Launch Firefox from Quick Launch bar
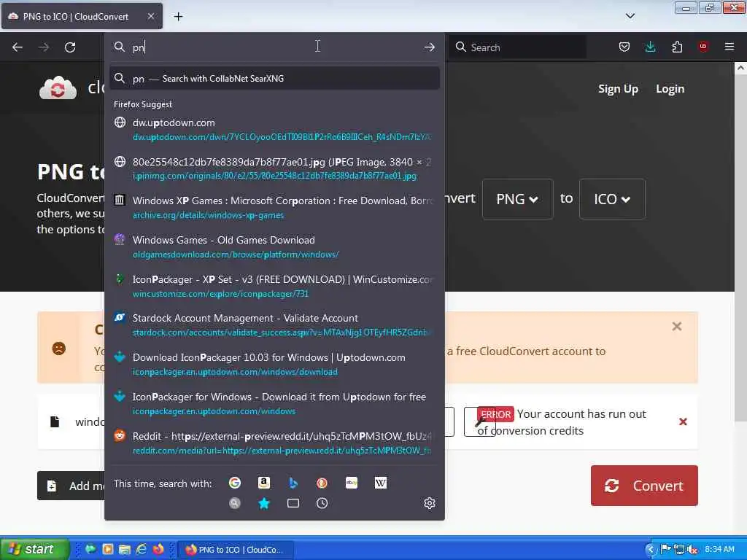This screenshot has height=560, width=747. pos(158,550)
